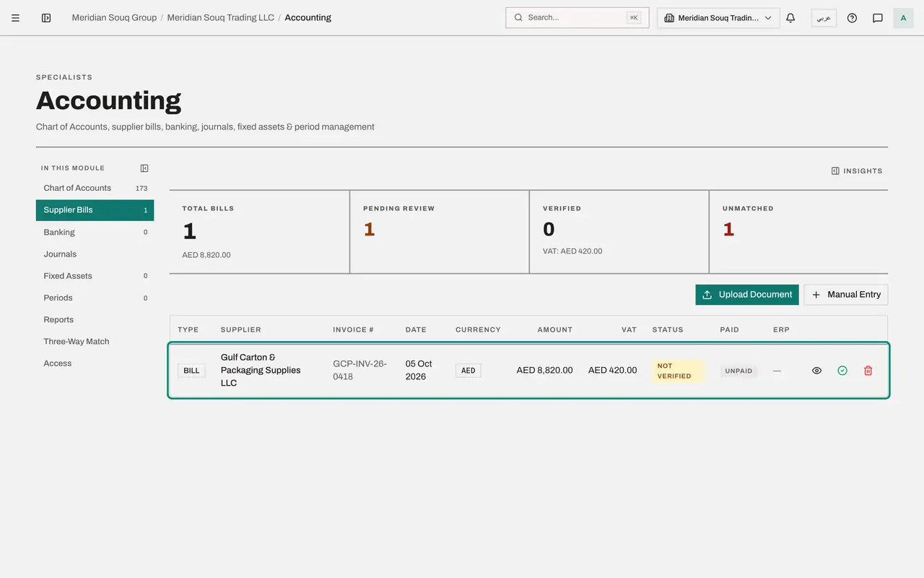
Task: Open the Banking section
Action: coord(95,233)
